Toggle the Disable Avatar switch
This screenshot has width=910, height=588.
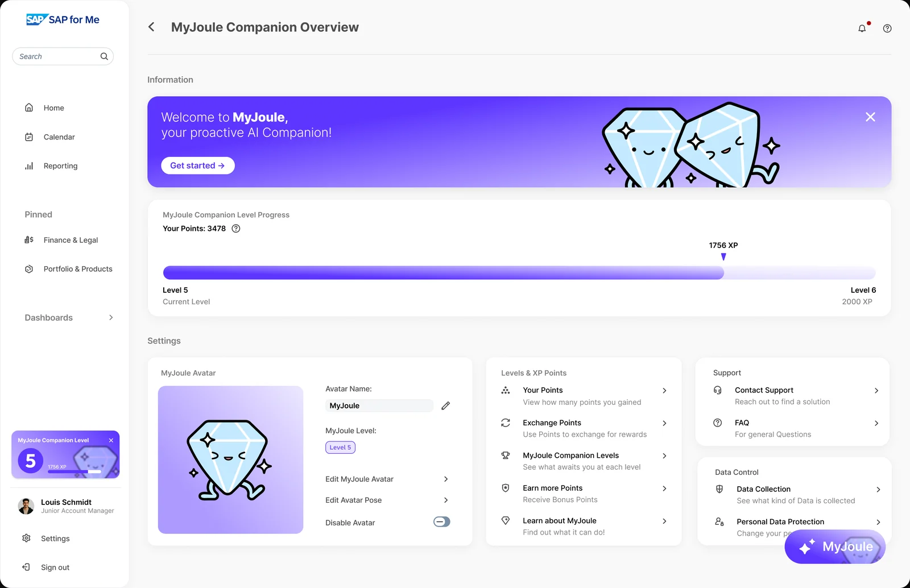442,522
